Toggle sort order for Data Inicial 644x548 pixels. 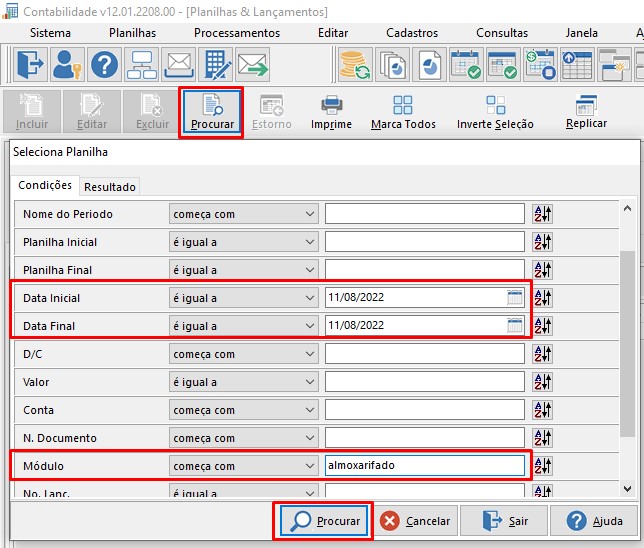click(x=543, y=297)
